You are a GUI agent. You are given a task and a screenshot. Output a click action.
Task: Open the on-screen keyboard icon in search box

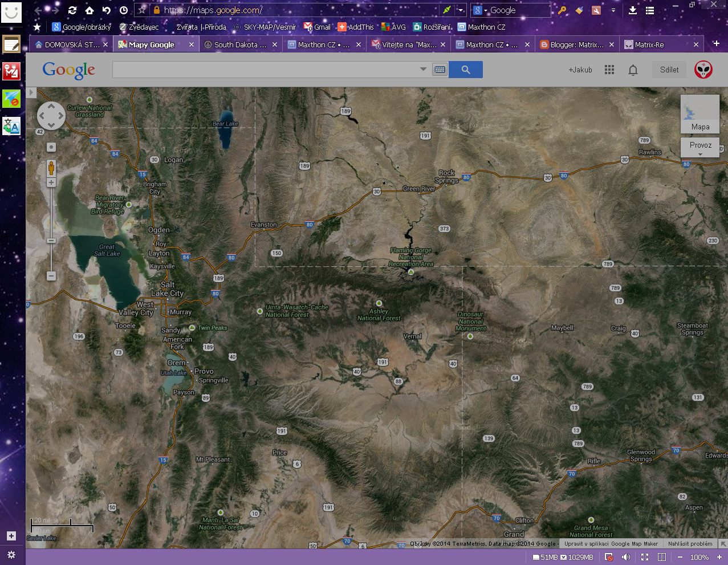[440, 70]
